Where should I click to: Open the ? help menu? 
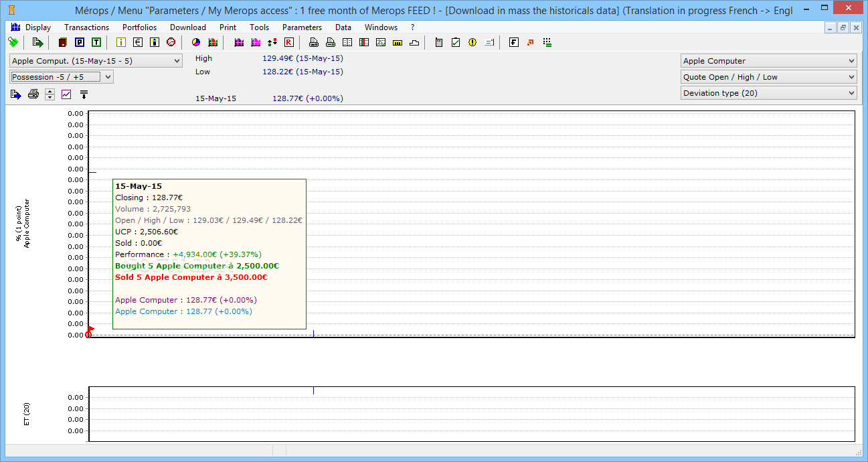[412, 27]
